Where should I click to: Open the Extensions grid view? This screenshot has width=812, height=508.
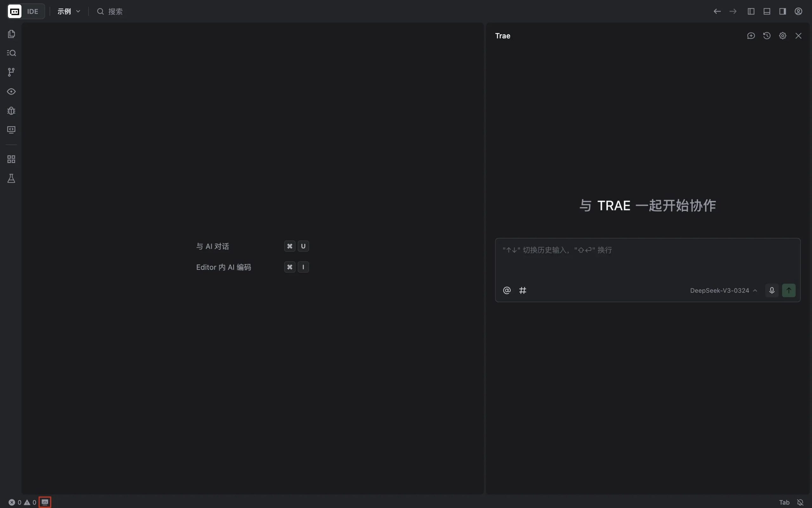coord(11,159)
